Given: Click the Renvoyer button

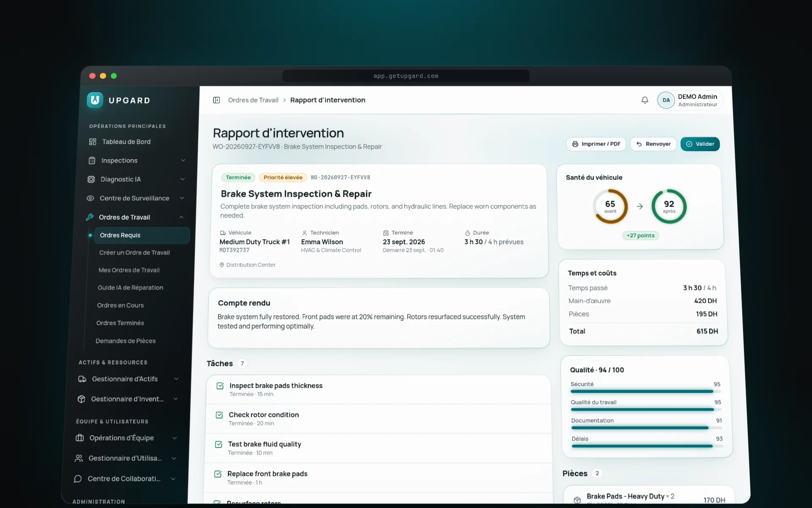Looking at the screenshot, I should point(653,144).
